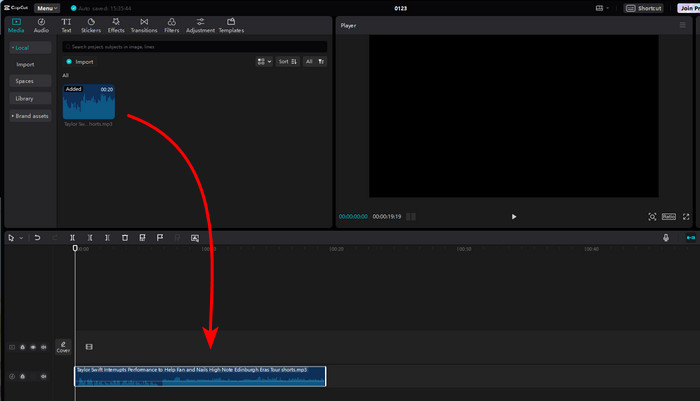Click the Taylor Sw...horts.mp3 file name
The image size is (700, 401).
[88, 124]
